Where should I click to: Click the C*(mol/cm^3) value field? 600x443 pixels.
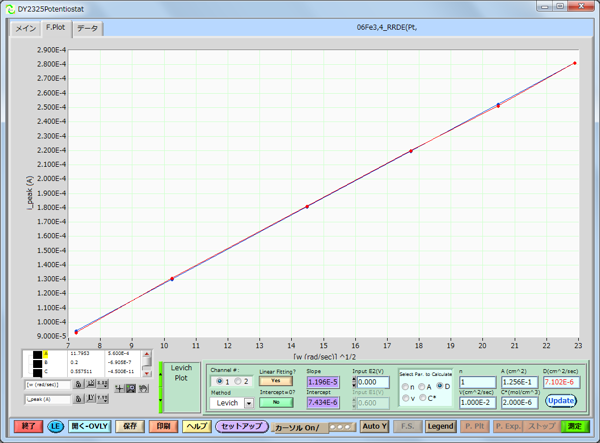coord(520,402)
